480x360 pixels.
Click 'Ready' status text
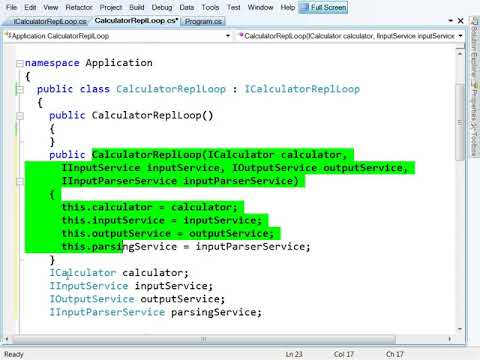(x=14, y=354)
